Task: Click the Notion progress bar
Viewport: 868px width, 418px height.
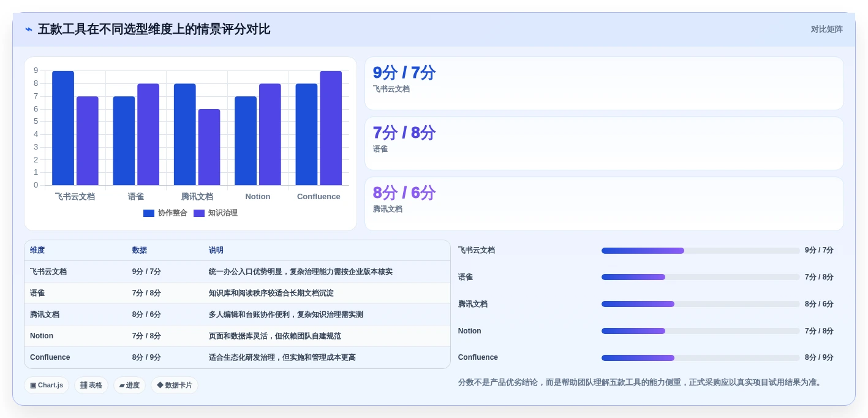Action: [701, 331]
